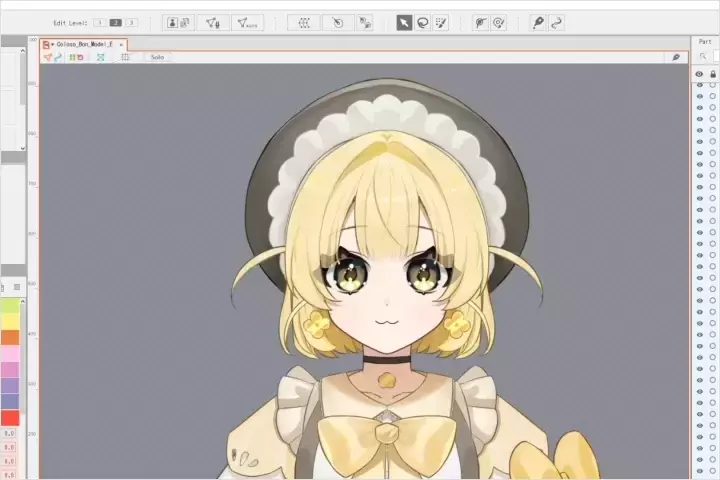This screenshot has height=480, width=720.
Task: Switch to the Coloso_Bon_Model_E document tab
Action: (x=84, y=45)
